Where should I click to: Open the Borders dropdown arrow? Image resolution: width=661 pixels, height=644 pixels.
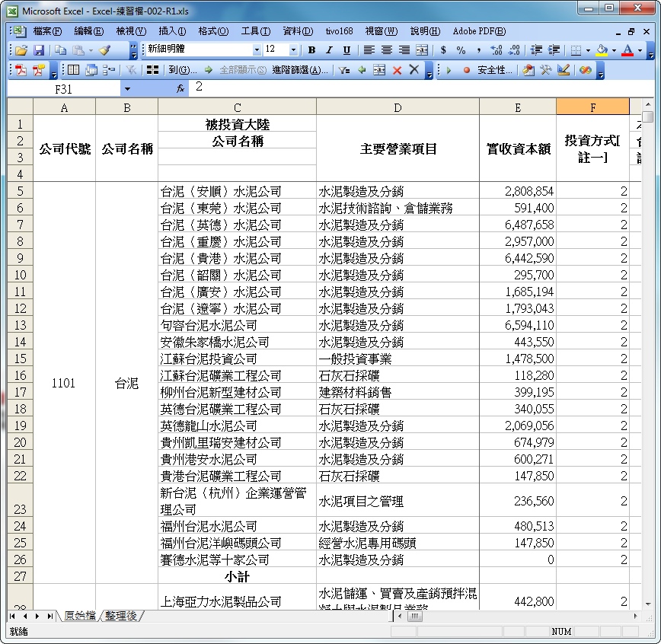[588, 50]
